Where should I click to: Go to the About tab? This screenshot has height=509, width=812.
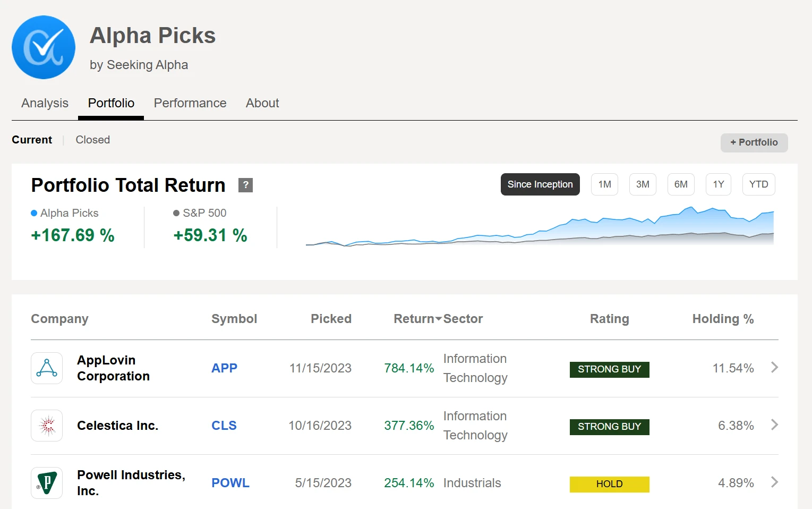tap(262, 103)
